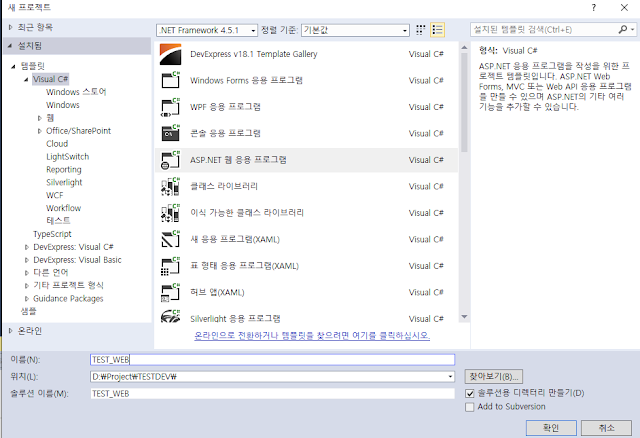This screenshot has height=438, width=640.
Task: Click the Windows Forms application template icon
Action: point(171,80)
